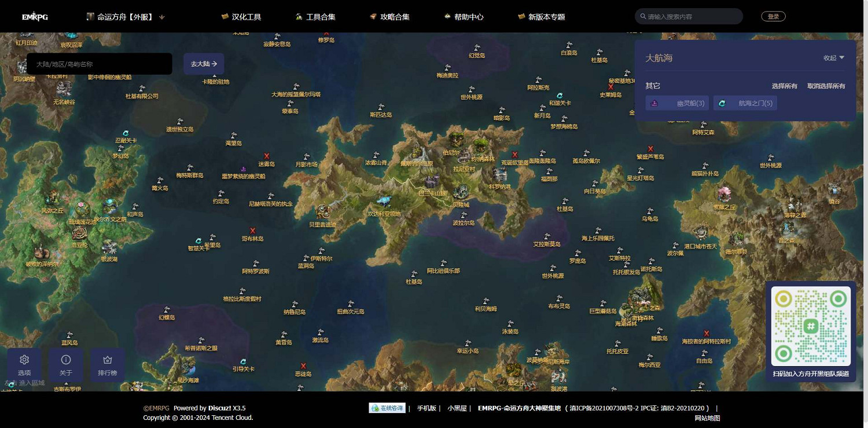Image resolution: width=868 pixels, height=428 pixels.
Task: Click the red X marker at 哥布林岛
Action: coord(253,231)
